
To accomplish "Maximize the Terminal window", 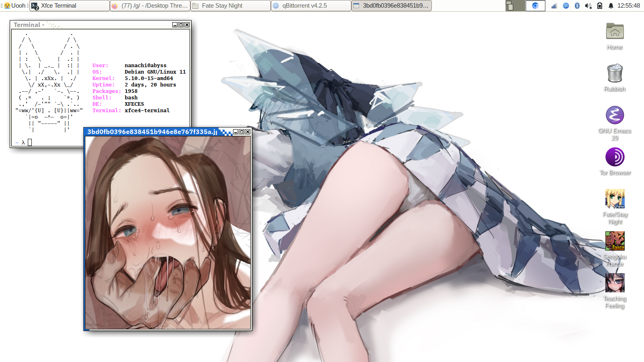I will [181, 25].
